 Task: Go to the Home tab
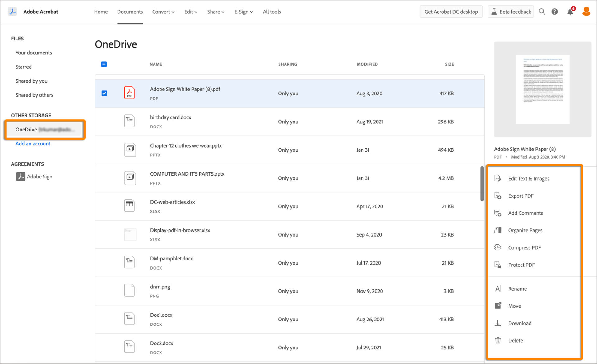click(101, 12)
